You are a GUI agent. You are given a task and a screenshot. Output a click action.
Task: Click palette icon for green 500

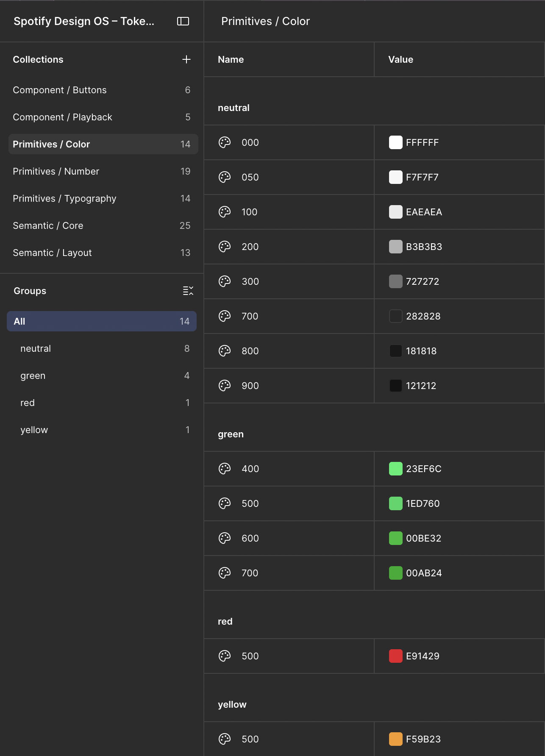coord(225,503)
